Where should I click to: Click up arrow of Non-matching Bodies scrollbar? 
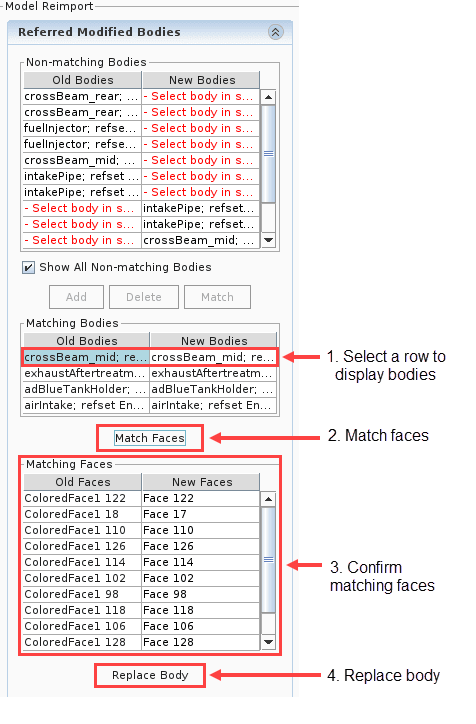[x=268, y=97]
